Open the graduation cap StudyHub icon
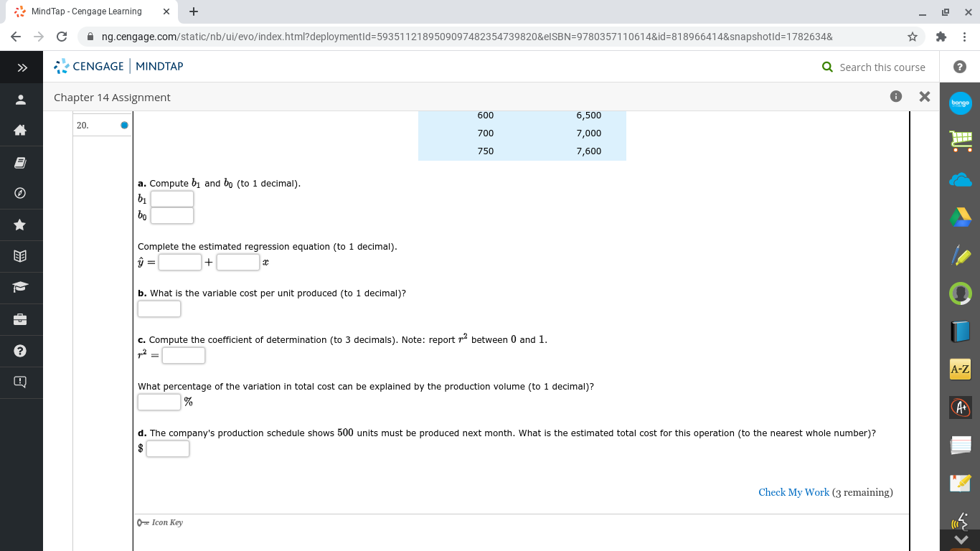The width and height of the screenshot is (980, 551). click(x=22, y=288)
